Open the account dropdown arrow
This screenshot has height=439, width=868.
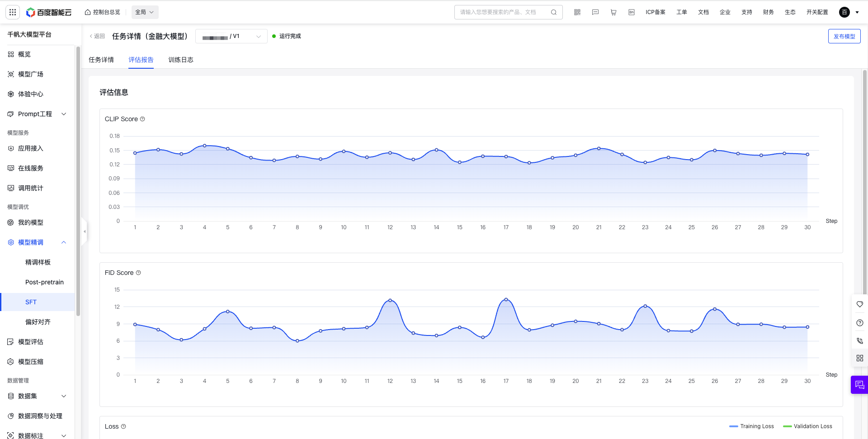click(857, 12)
